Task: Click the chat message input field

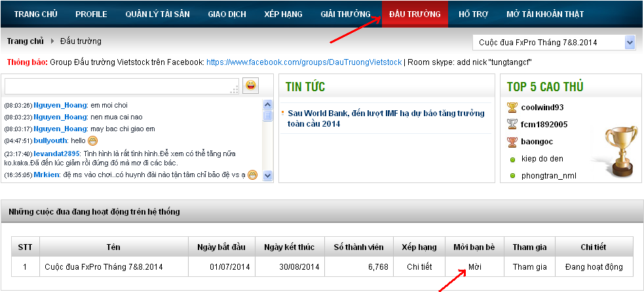Action: click(122, 86)
